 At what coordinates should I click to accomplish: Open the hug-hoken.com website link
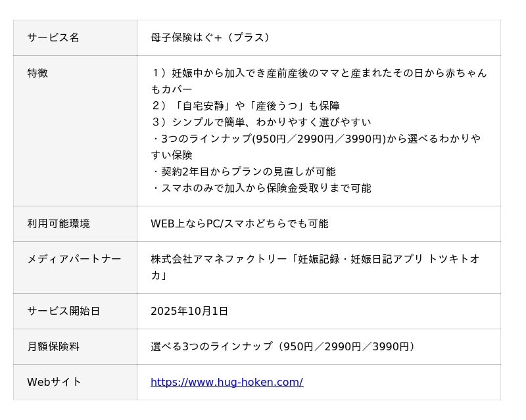(x=227, y=382)
